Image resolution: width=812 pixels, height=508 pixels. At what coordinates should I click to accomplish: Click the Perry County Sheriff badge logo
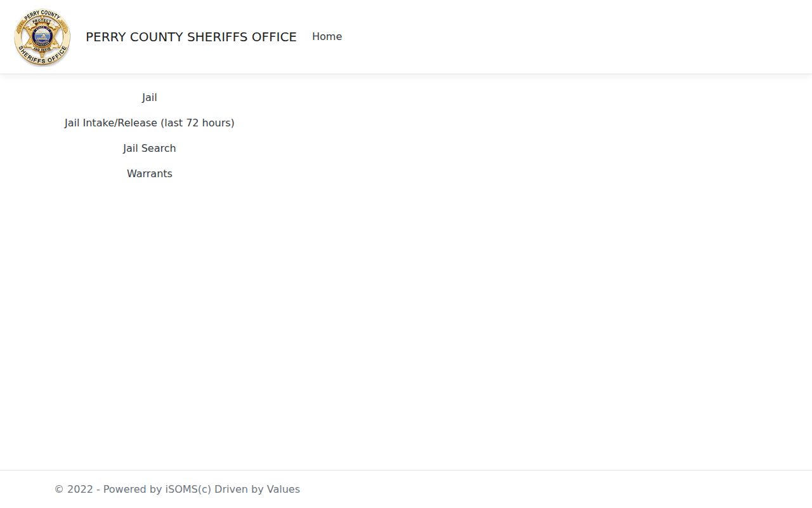(43, 37)
